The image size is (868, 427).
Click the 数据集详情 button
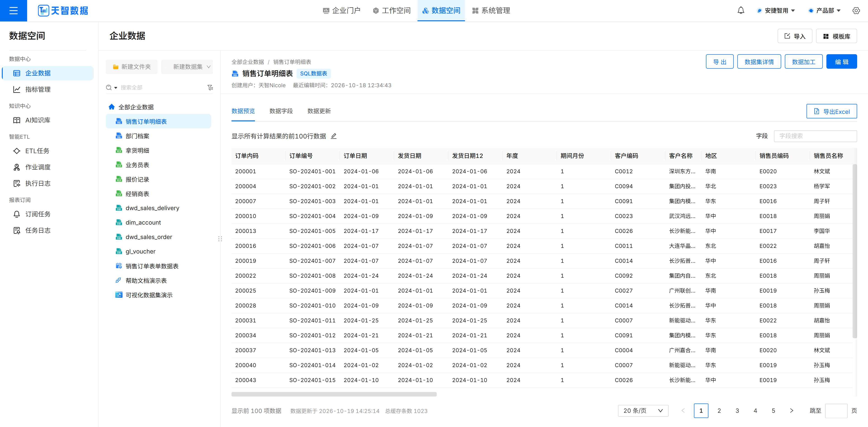[x=759, y=62]
